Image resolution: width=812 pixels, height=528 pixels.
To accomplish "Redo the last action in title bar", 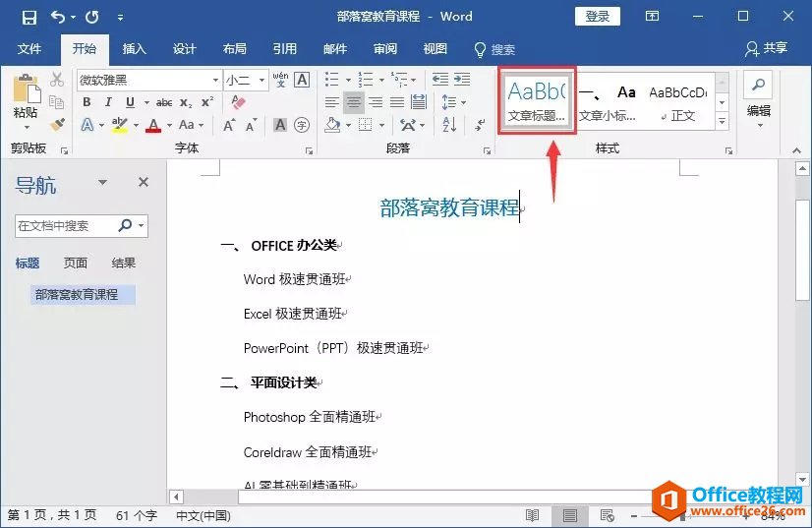I will (92, 17).
